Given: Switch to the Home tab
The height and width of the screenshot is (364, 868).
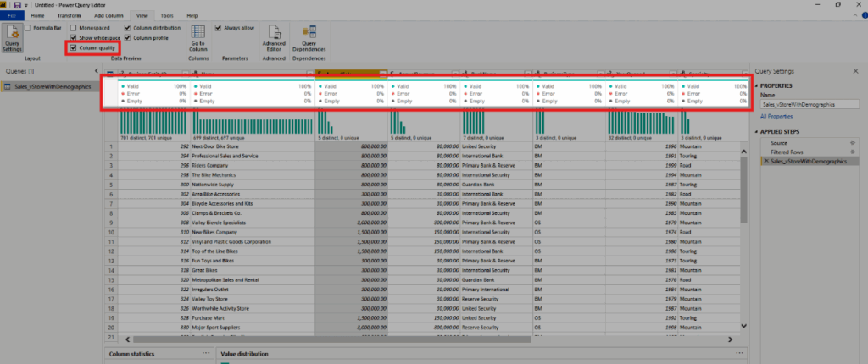Looking at the screenshot, I should (37, 16).
